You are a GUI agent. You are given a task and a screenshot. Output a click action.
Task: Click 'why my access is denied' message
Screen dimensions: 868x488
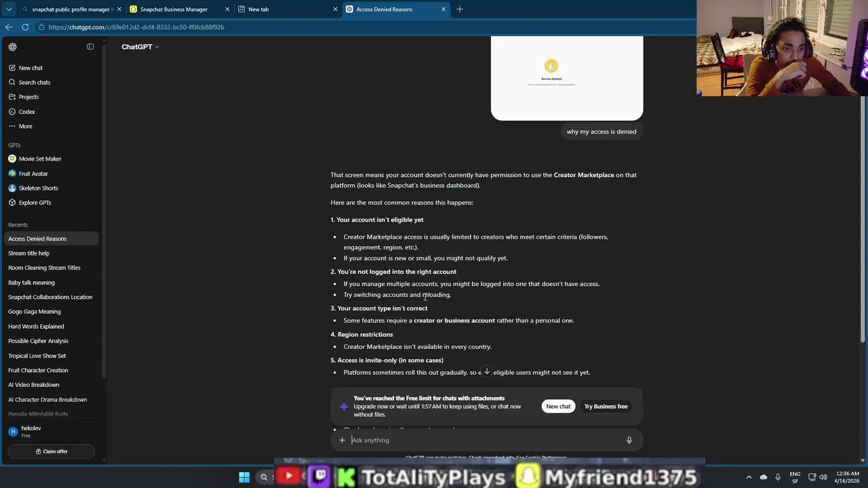click(x=601, y=131)
